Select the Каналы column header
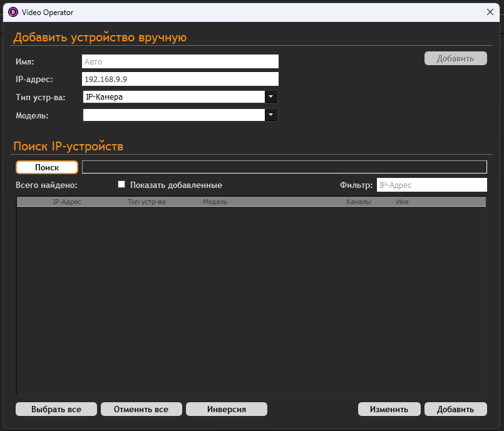 click(x=358, y=202)
